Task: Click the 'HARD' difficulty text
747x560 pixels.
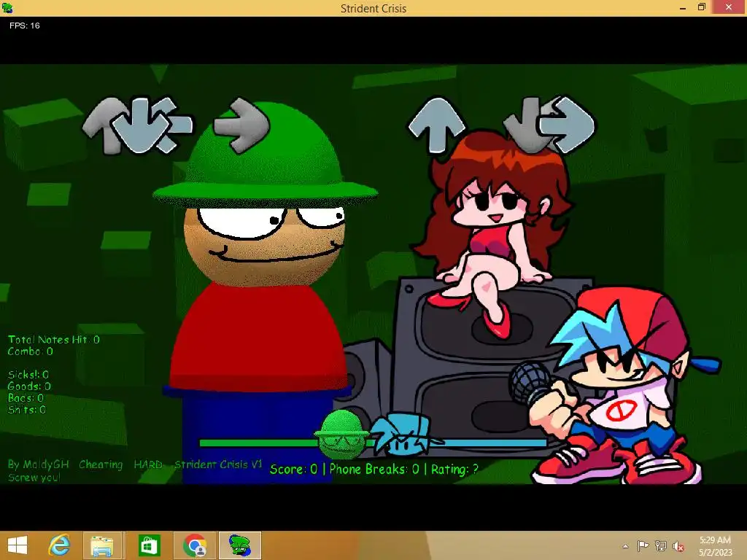Action: [148, 464]
